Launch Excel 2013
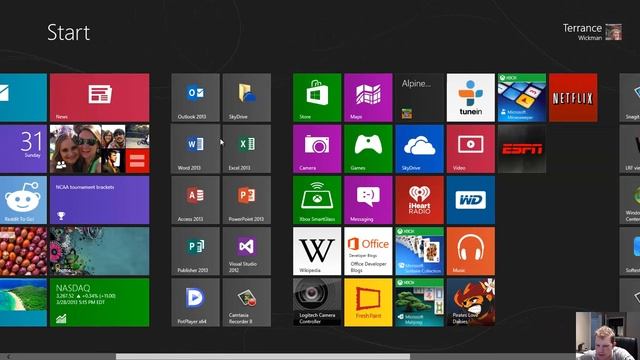640x360 pixels. [x=247, y=149]
